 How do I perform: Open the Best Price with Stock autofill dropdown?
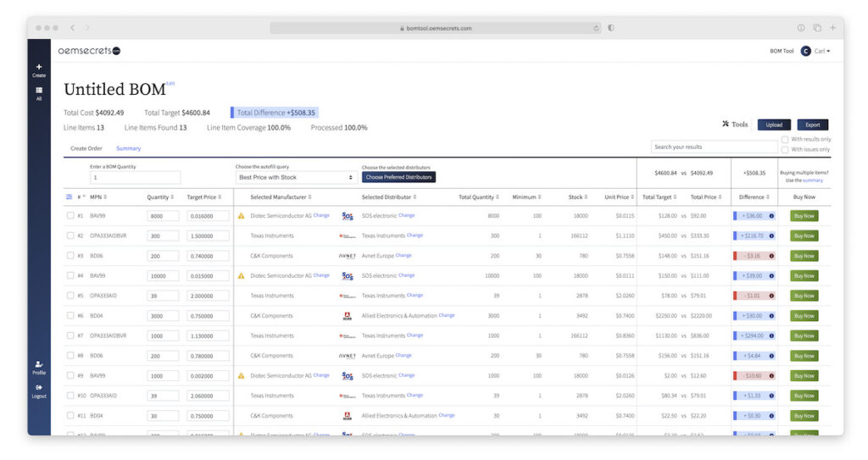(295, 178)
